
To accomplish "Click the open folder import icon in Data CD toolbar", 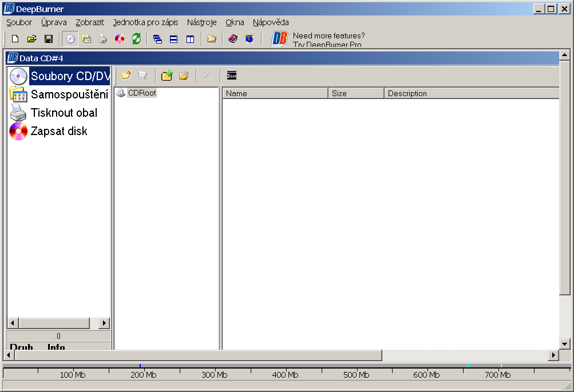I will (184, 76).
